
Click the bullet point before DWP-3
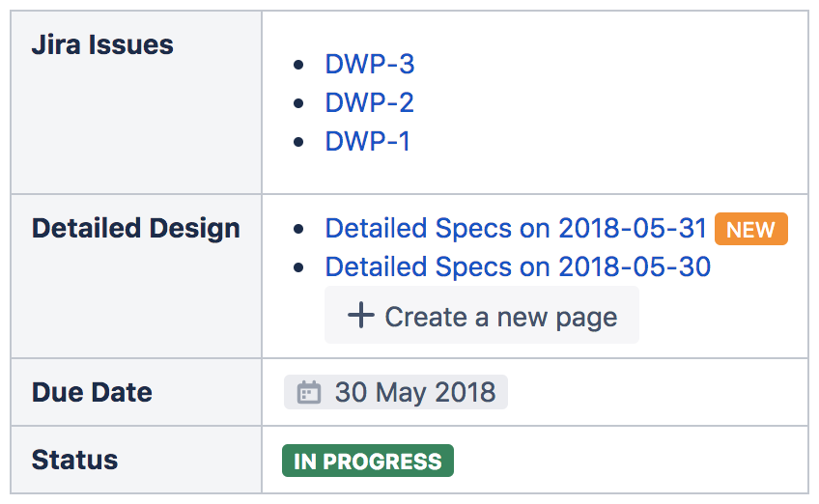[x=299, y=66]
